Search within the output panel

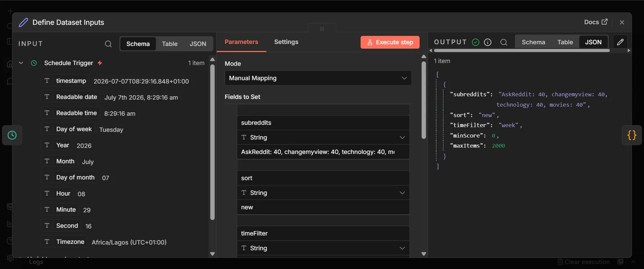(504, 42)
